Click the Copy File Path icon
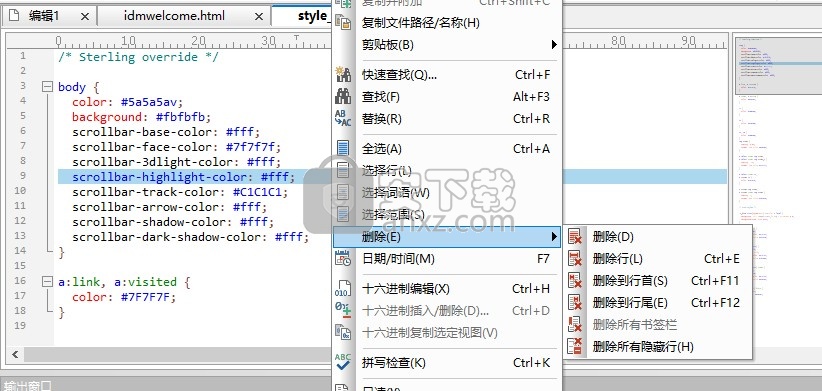Viewport: 822px width, 391px height. click(x=343, y=23)
